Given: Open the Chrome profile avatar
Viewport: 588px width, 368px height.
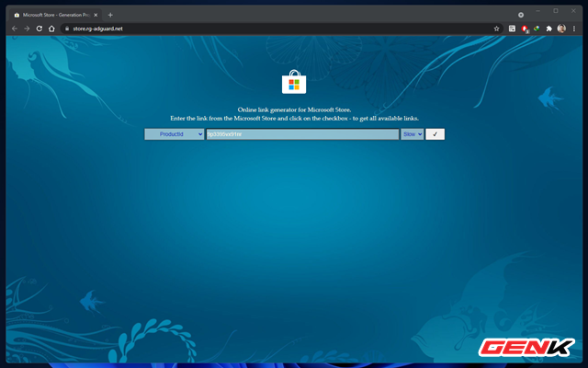Looking at the screenshot, I should [561, 29].
